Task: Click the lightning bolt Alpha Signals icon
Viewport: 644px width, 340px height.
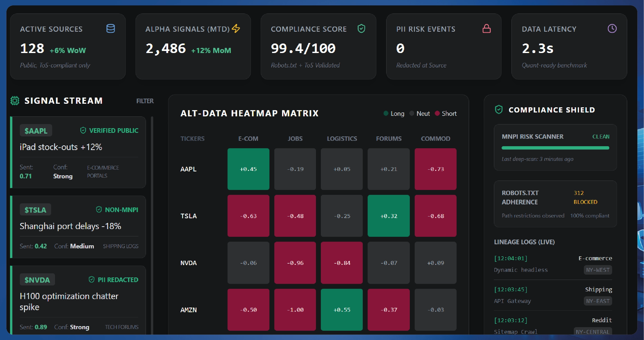Action: [x=236, y=28]
